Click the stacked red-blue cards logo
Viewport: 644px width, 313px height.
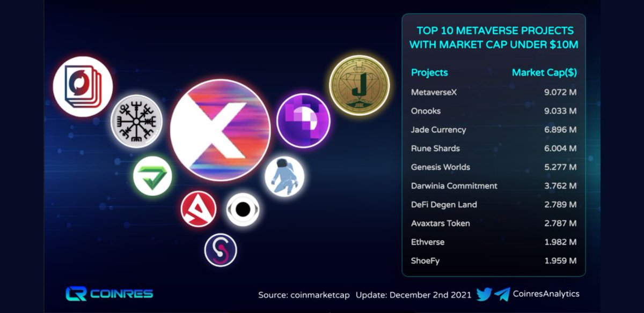[x=83, y=87]
